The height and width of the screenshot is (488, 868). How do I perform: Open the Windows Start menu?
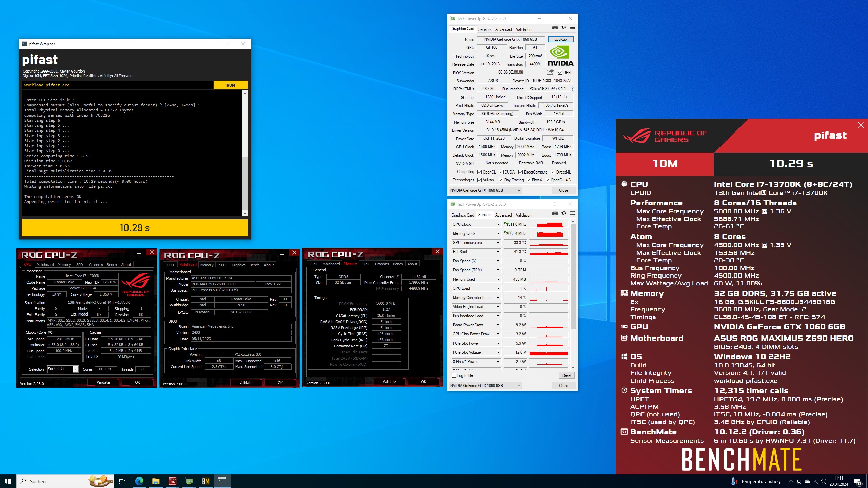8,481
